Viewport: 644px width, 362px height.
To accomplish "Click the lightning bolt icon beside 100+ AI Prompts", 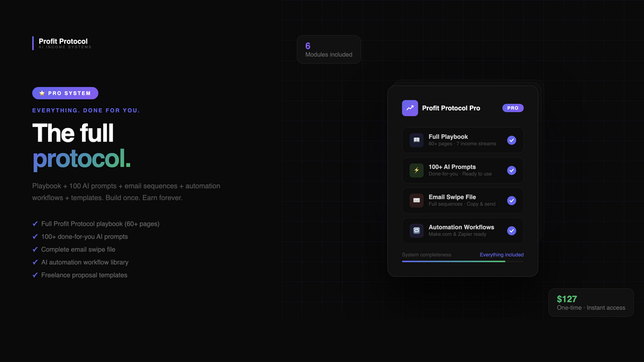I will (417, 170).
